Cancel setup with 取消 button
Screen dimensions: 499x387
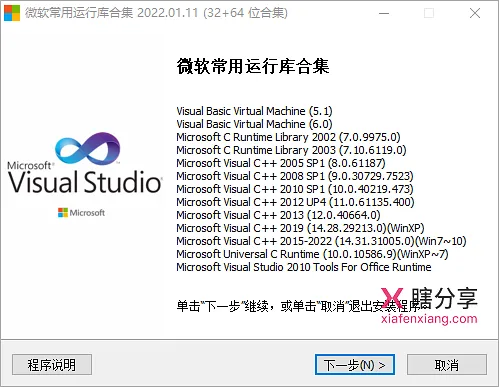click(447, 365)
